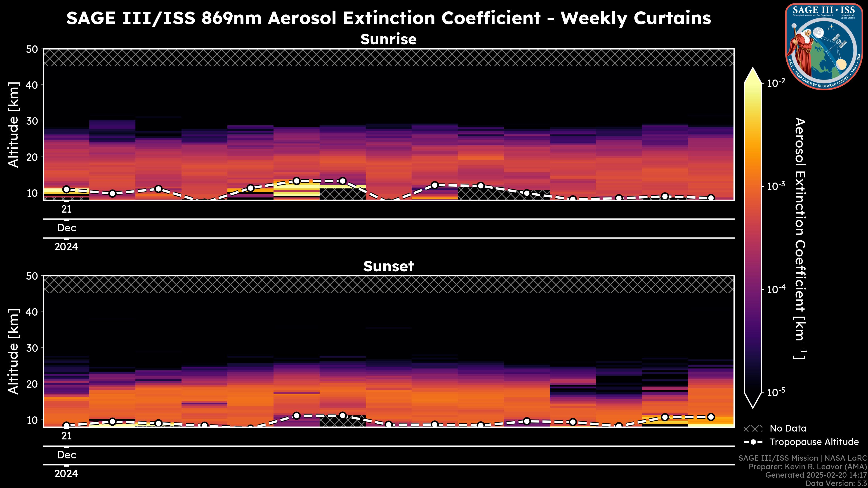Viewport: 868px width, 488px height.
Task: Click the 2024 year label under Sunrise plot
Action: 66,247
